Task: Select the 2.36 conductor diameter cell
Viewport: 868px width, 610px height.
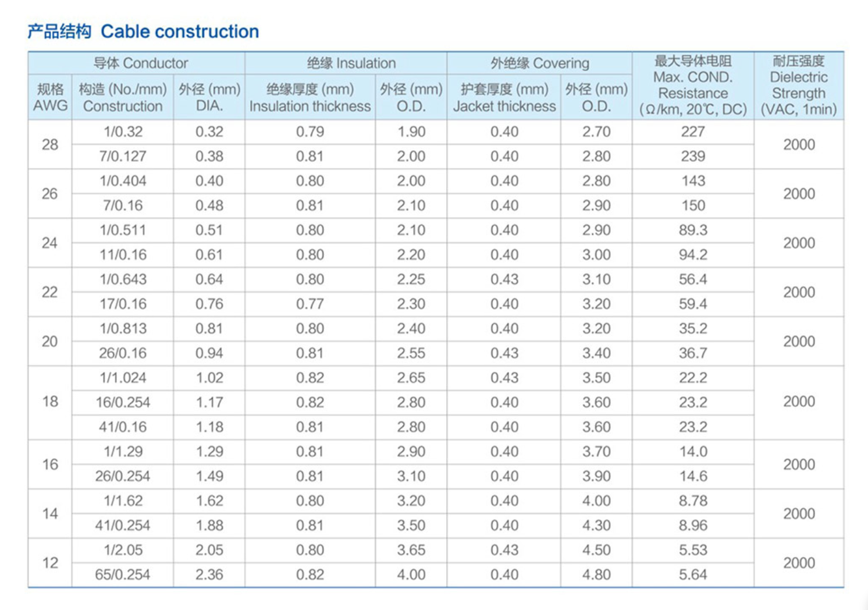Action: click(x=209, y=575)
